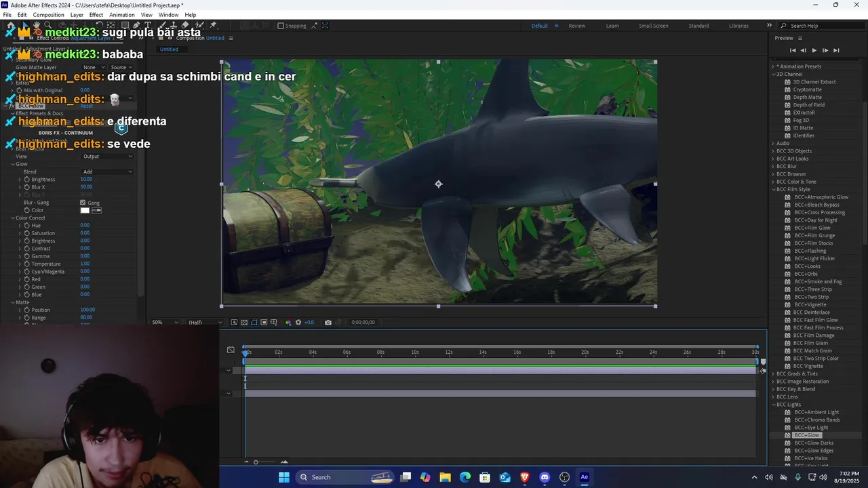Image resolution: width=868 pixels, height=488 pixels.
Task: Select the Eraser tool
Action: tap(185, 25)
